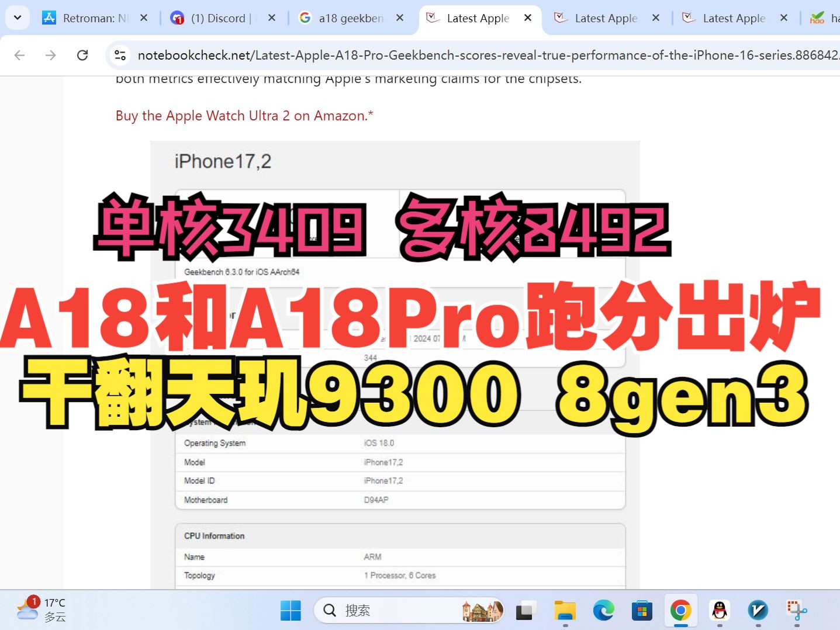Close the second Latest Apple tab
Image resolution: width=840 pixels, height=630 pixels.
click(x=656, y=18)
